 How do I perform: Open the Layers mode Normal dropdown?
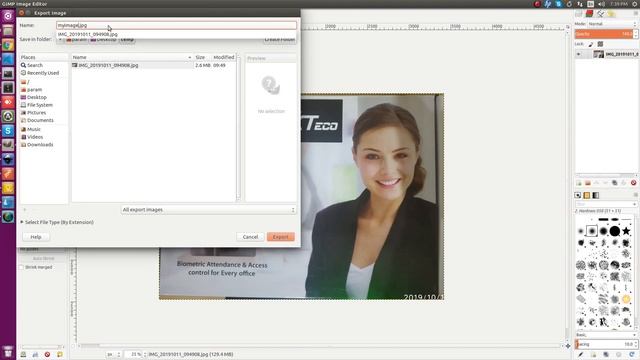[612, 24]
